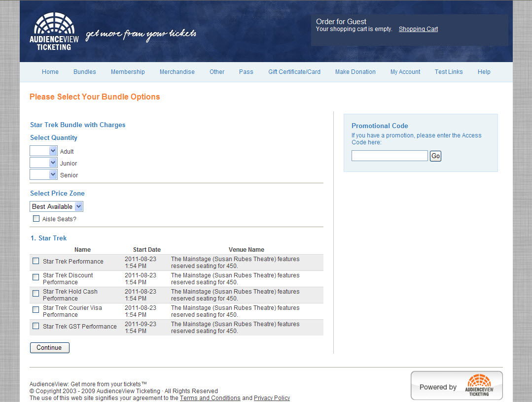The image size is (532, 402).
Task: Open the Senior quantity dropdown
Action: (x=43, y=174)
